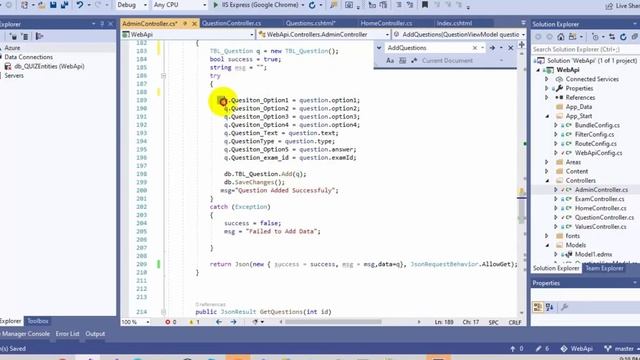Open the Output panel
Viewport: 640px width, 360px height.
(x=95, y=334)
